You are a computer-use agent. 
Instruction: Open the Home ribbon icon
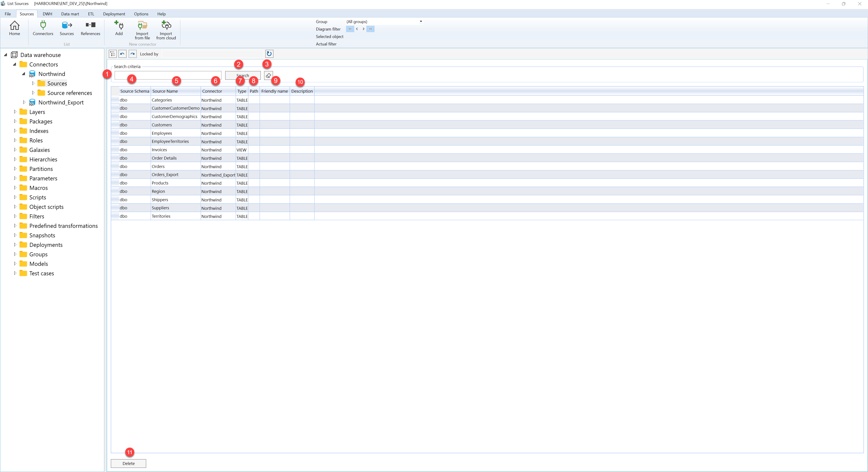14,28
